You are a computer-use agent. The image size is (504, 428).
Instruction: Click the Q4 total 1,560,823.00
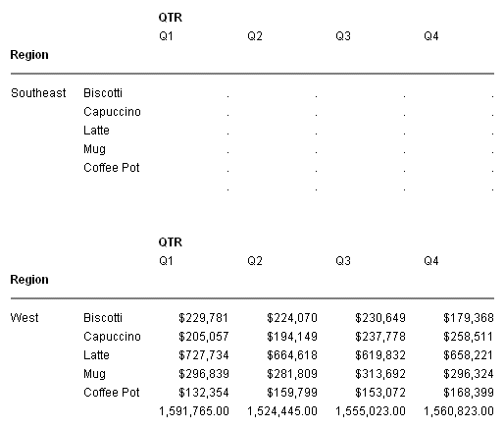459,411
